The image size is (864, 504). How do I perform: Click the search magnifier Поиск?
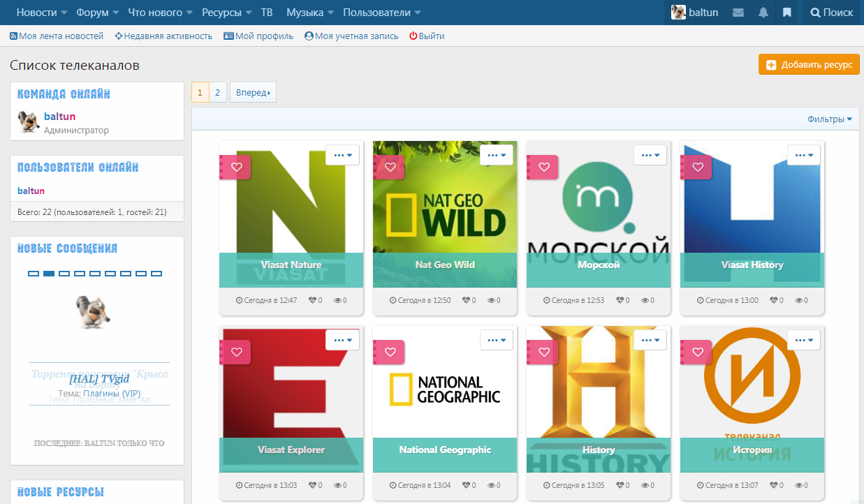click(831, 13)
